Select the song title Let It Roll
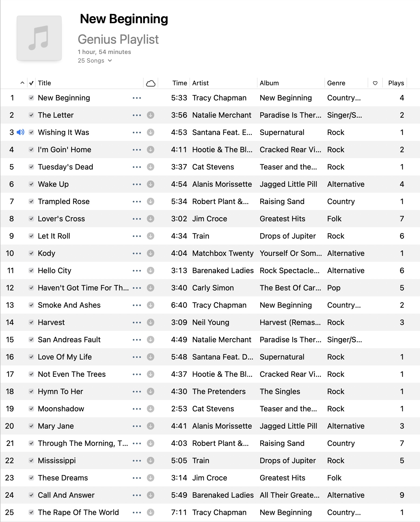Screen dimensions: 420x522 point(54,236)
